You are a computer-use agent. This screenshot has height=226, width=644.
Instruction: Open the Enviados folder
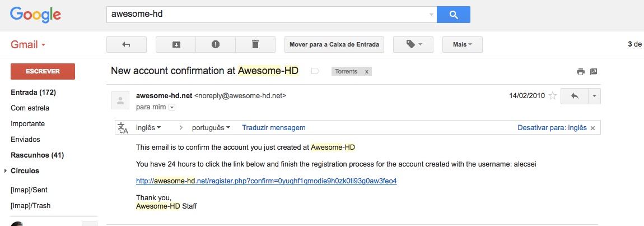tap(25, 139)
